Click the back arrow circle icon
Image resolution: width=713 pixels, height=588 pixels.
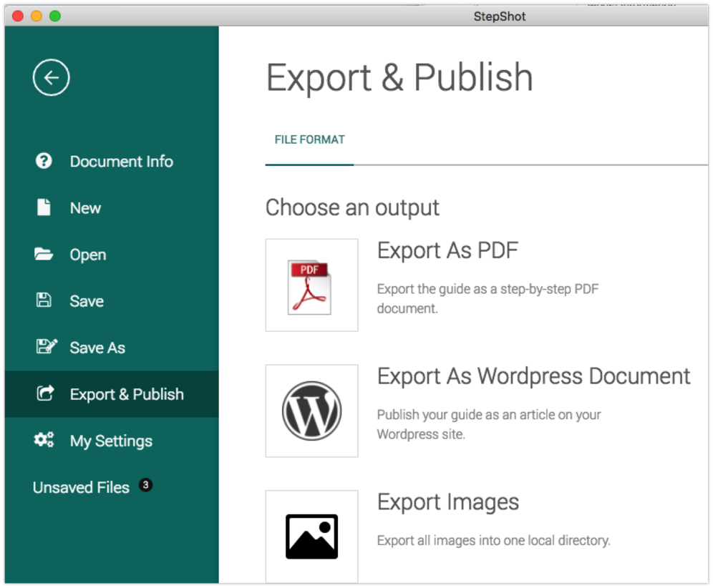51,77
